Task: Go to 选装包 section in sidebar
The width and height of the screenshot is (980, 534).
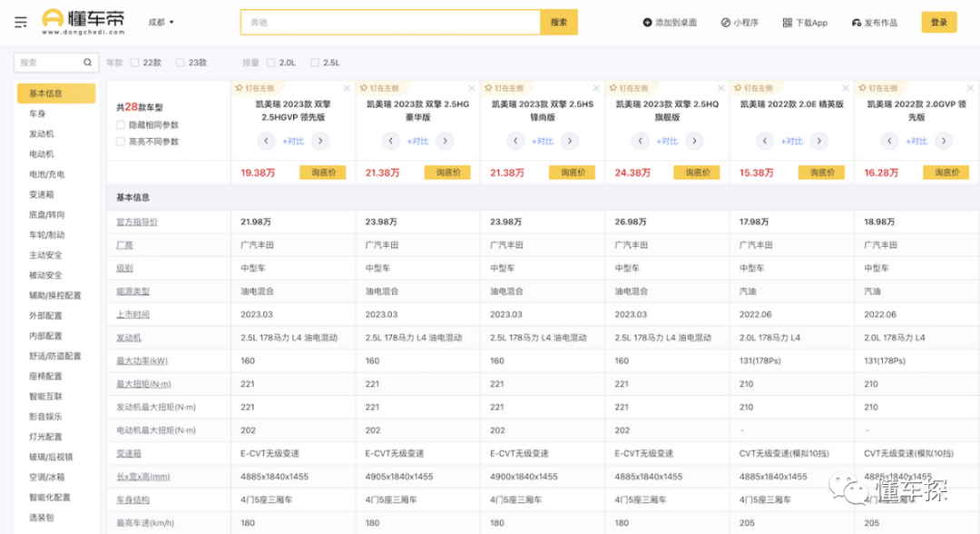Action: tap(41, 517)
